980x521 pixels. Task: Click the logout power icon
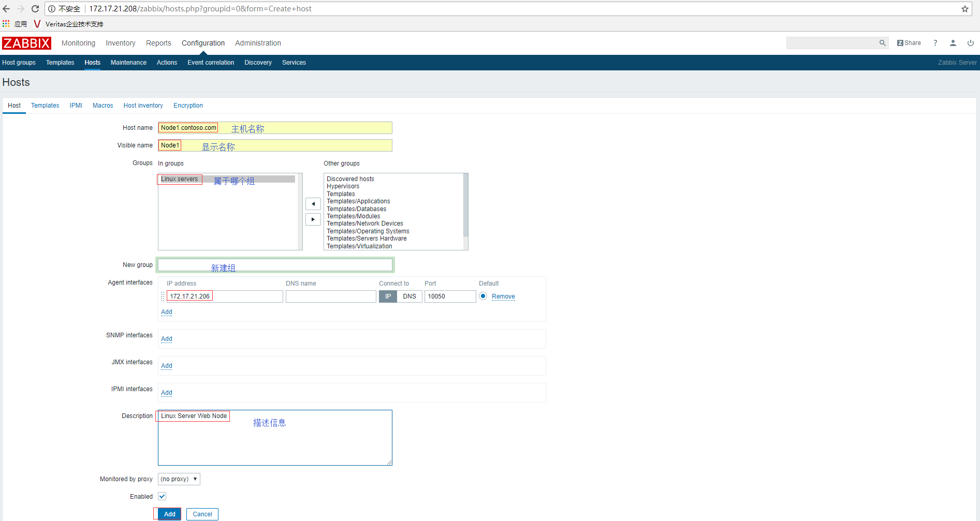tap(970, 43)
